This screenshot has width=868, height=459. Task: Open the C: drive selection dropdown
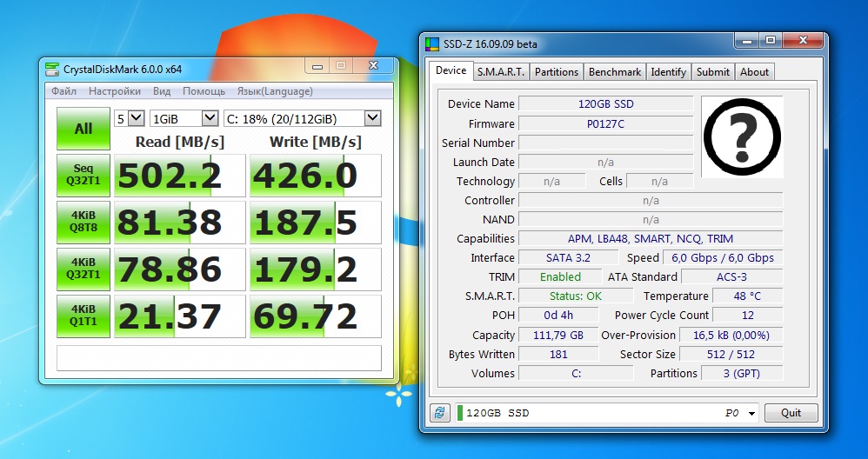click(303, 117)
